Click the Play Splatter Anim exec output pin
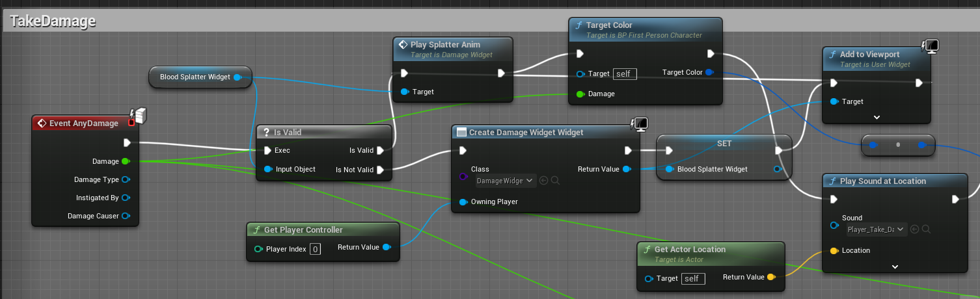The image size is (980, 299). [501, 73]
